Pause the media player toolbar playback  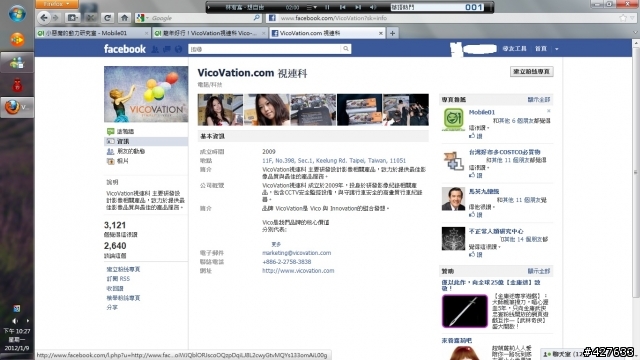tap(327, 7)
